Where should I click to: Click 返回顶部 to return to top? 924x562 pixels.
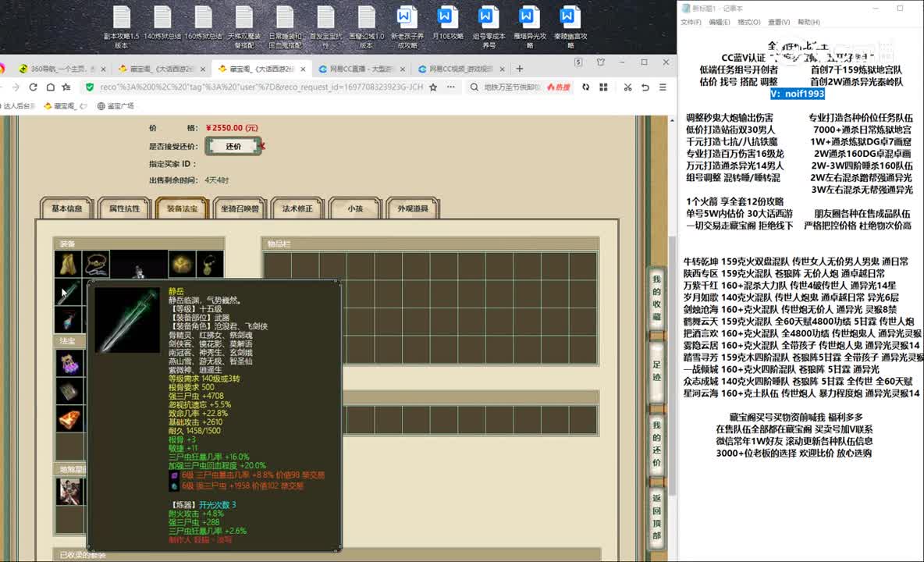(656, 517)
